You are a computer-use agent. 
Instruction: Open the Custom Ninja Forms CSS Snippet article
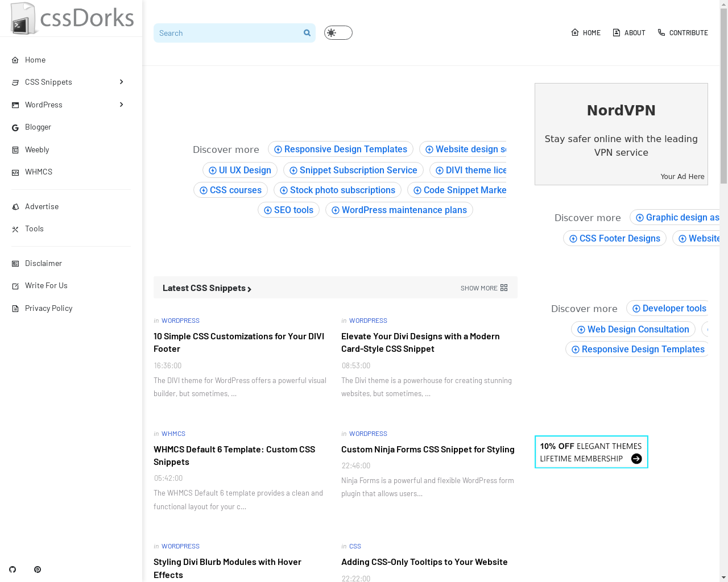click(x=428, y=450)
